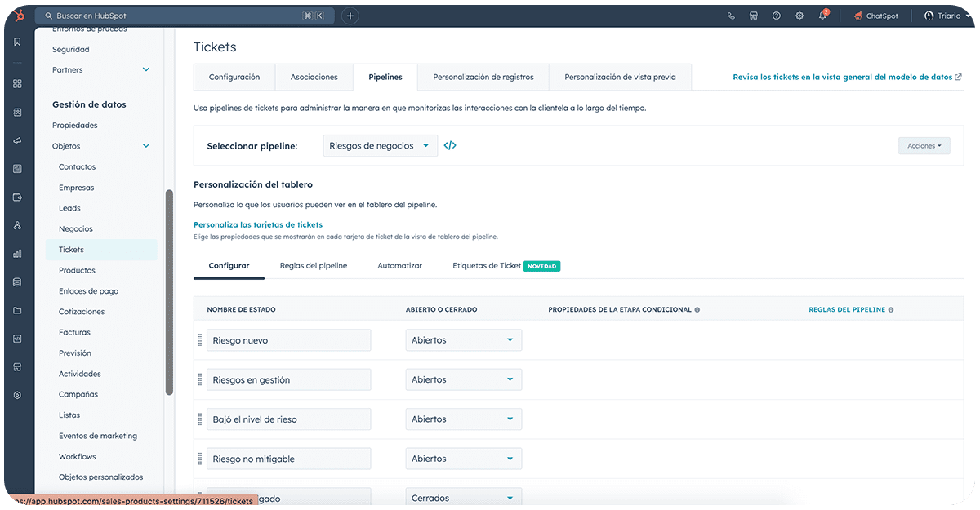The height and width of the screenshot is (510, 980).
Task: Open notifications bell with badge
Action: (x=823, y=15)
